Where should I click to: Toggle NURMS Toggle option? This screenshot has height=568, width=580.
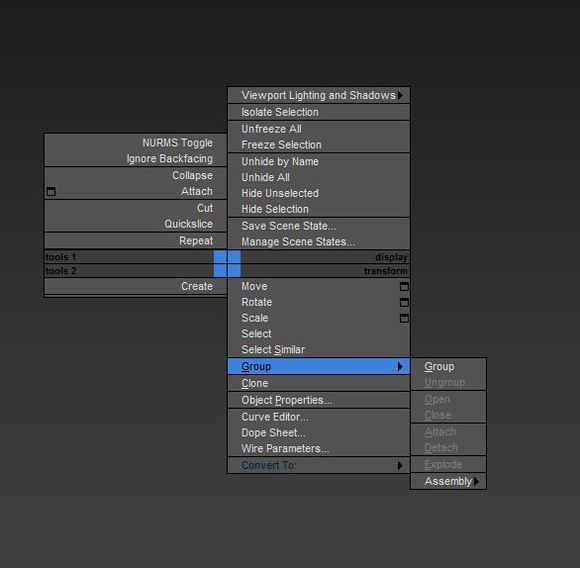(x=136, y=143)
